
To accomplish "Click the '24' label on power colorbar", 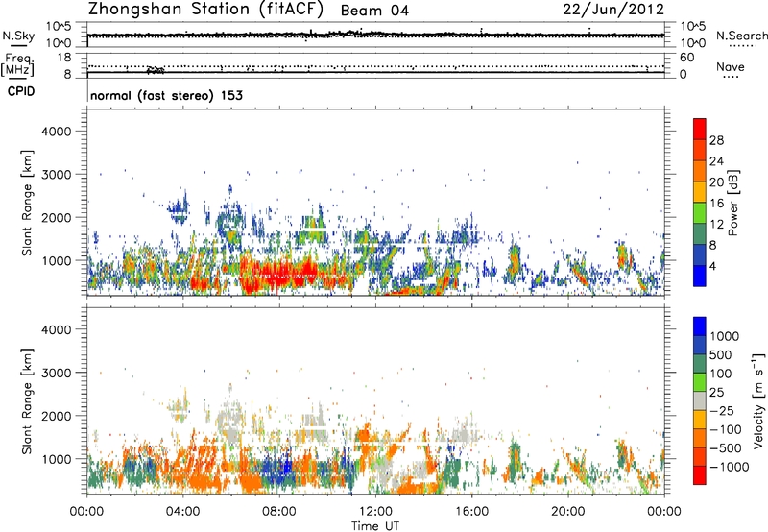I will (x=716, y=161).
